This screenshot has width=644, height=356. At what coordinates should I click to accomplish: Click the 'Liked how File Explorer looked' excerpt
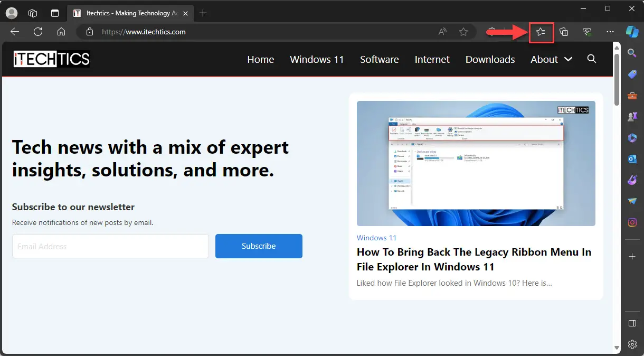[454, 283]
